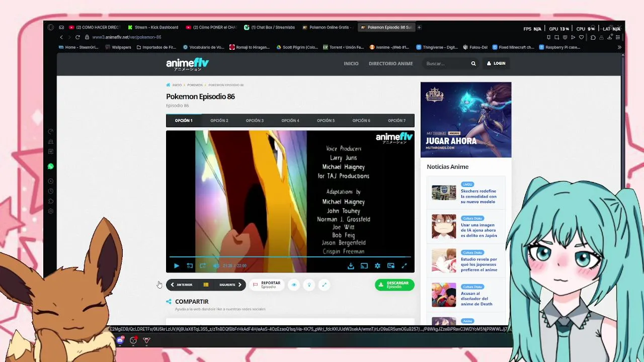Screen dimensions: 644x362
Task: Reload the page
Action: [77, 37]
